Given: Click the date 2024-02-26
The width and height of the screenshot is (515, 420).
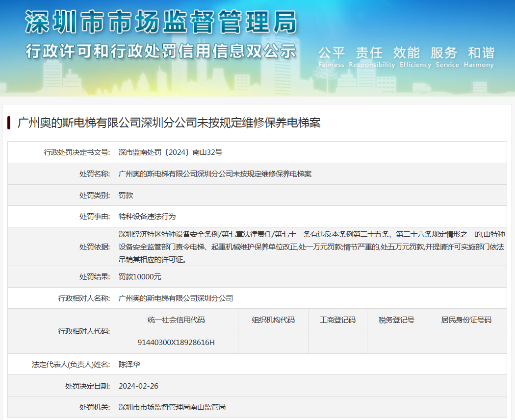Looking at the screenshot, I should (138, 386).
